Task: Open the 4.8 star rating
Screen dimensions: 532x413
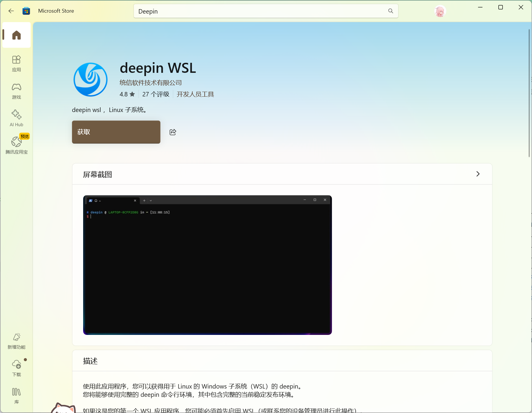Action: (127, 94)
